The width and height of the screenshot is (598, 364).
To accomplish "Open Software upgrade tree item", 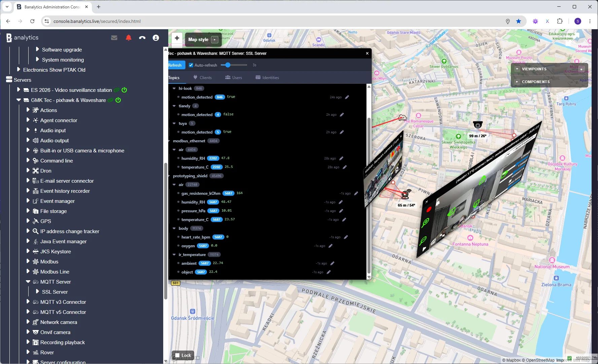I will [62, 49].
